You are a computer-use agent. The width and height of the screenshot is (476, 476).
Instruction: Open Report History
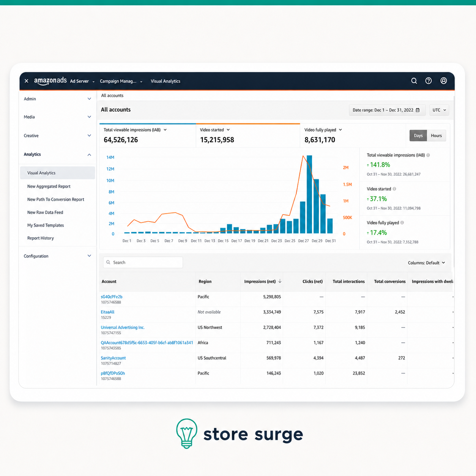click(x=41, y=238)
